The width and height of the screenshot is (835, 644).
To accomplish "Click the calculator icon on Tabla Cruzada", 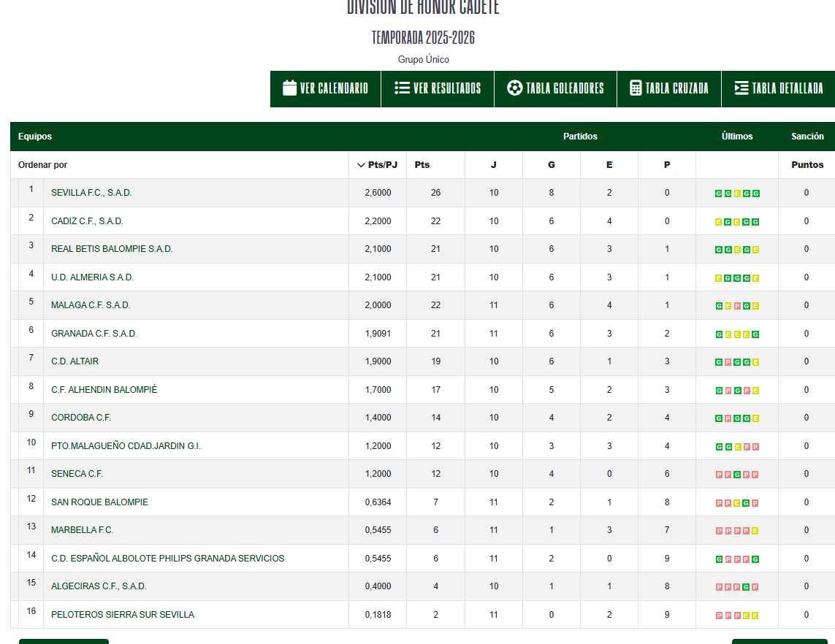I will [x=636, y=88].
